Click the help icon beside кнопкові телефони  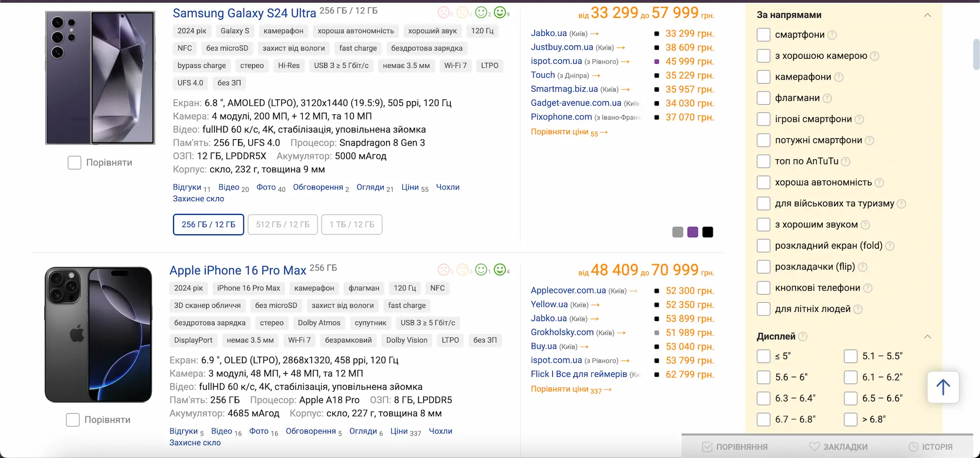click(x=868, y=288)
